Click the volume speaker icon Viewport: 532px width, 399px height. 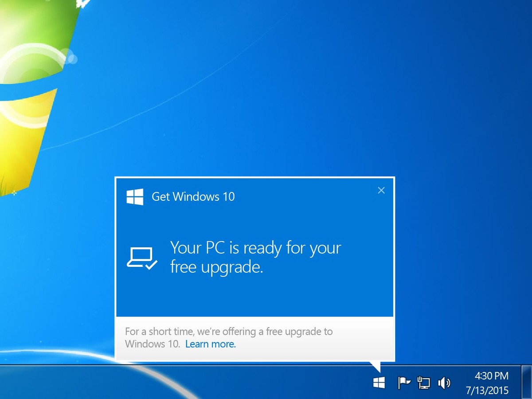[x=444, y=383]
